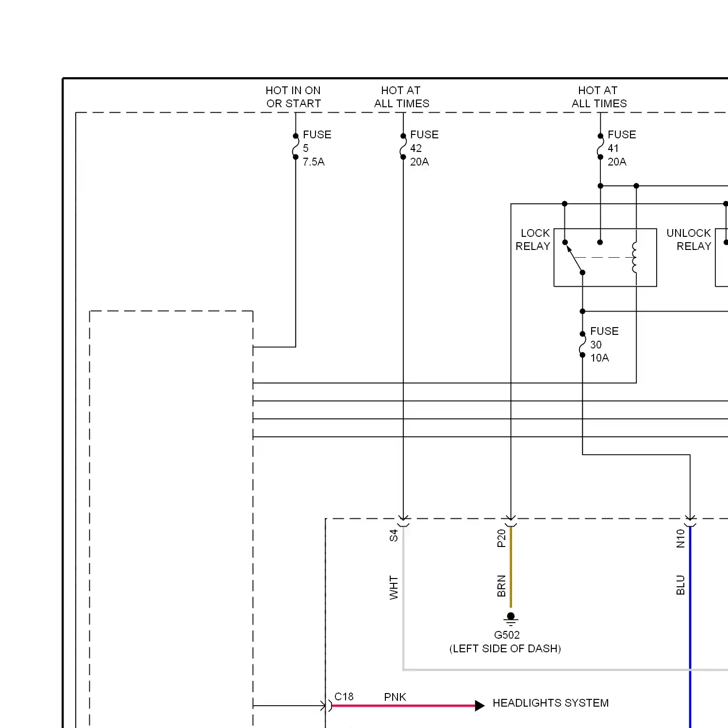
Task: Click the S4 connector pin label
Action: (x=394, y=535)
